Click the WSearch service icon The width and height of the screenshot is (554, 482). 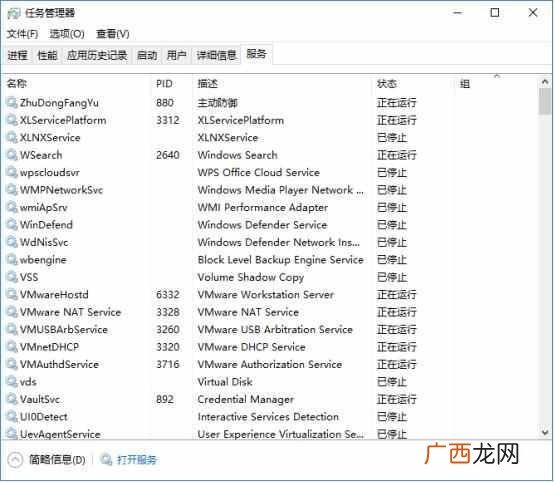point(12,155)
